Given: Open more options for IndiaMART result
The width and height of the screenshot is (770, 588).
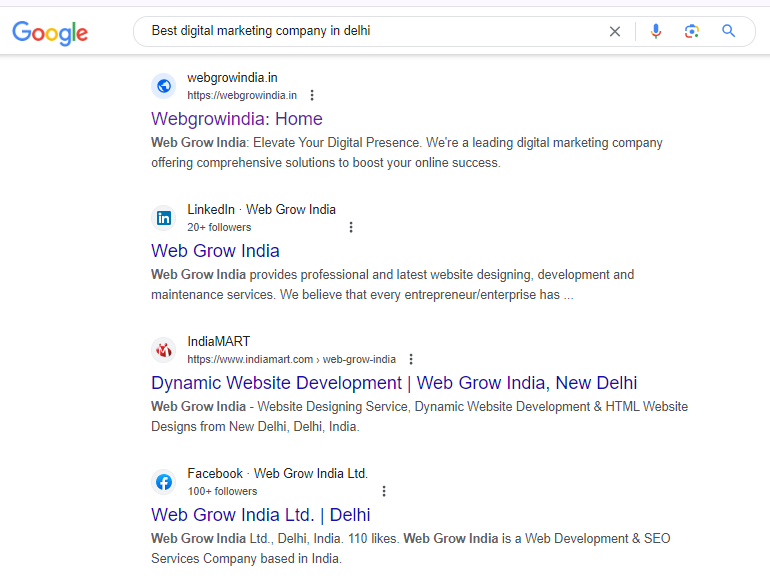Looking at the screenshot, I should point(411,359).
